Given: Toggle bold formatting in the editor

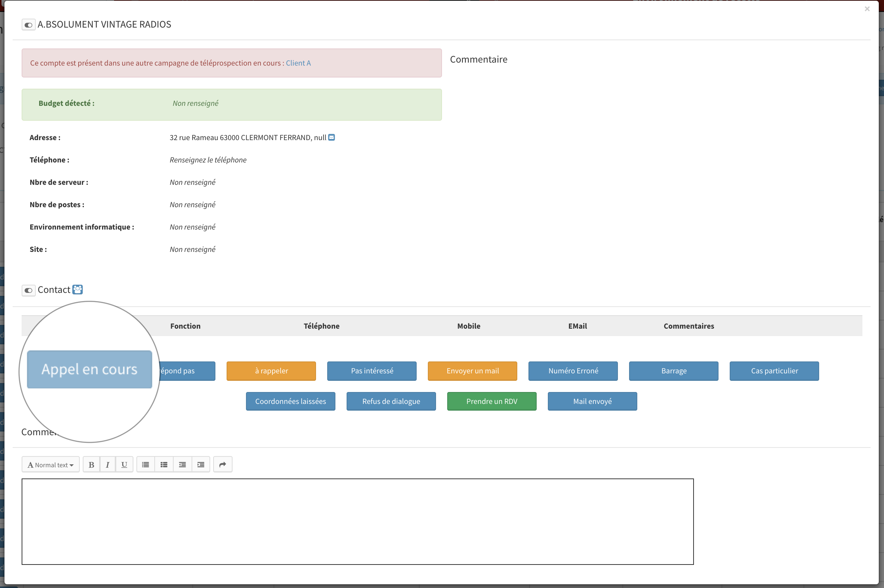Looking at the screenshot, I should (x=91, y=465).
